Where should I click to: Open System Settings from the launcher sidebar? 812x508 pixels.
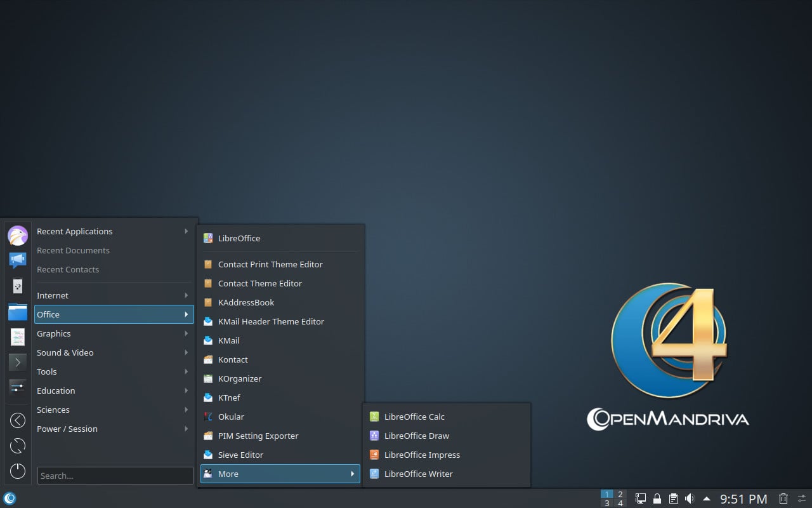pos(17,388)
